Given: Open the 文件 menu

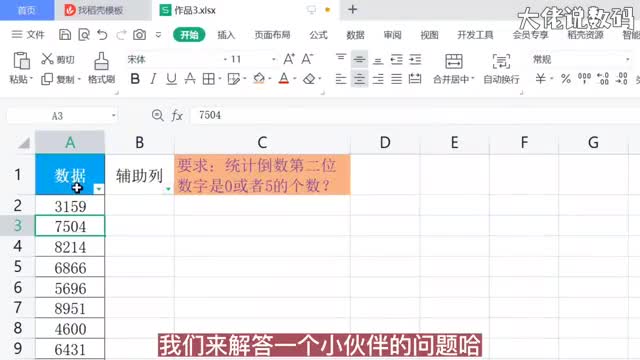Looking at the screenshot, I should tap(28, 35).
